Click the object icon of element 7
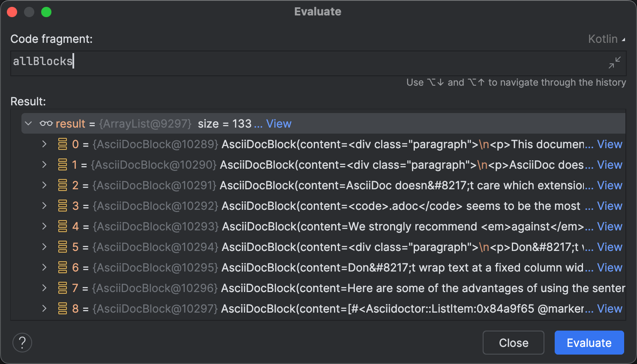This screenshot has width=637, height=364. [63, 288]
